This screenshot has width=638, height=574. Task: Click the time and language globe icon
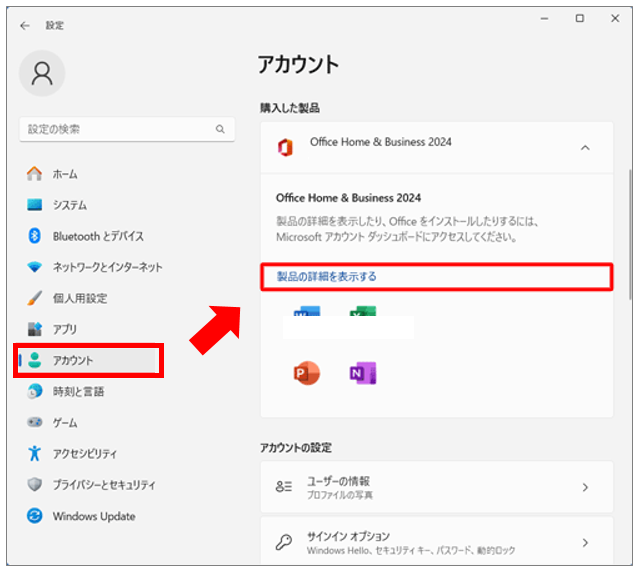pos(34,391)
